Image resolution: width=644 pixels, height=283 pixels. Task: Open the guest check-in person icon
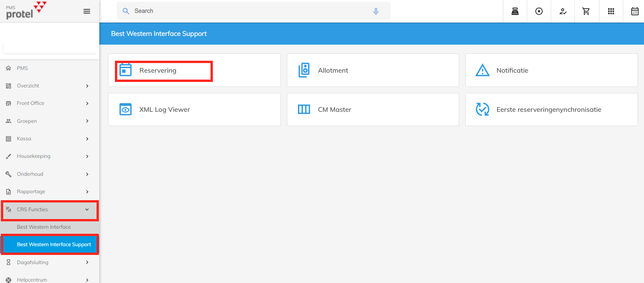[x=563, y=12]
